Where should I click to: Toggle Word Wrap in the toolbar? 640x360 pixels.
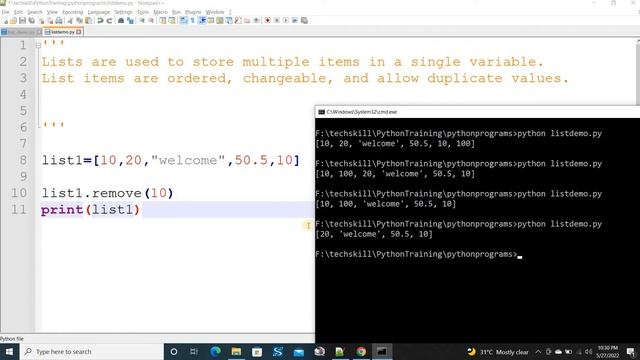(x=184, y=20)
